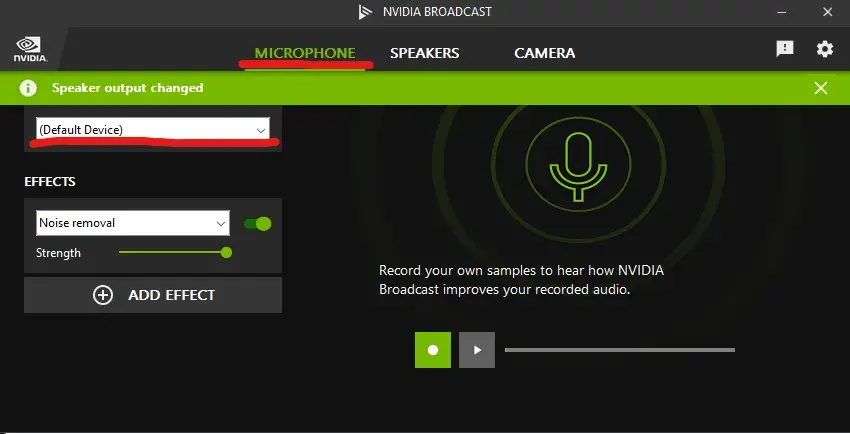Minimize the NVIDIA Broadcast window
The image size is (850, 434).
pos(779,12)
